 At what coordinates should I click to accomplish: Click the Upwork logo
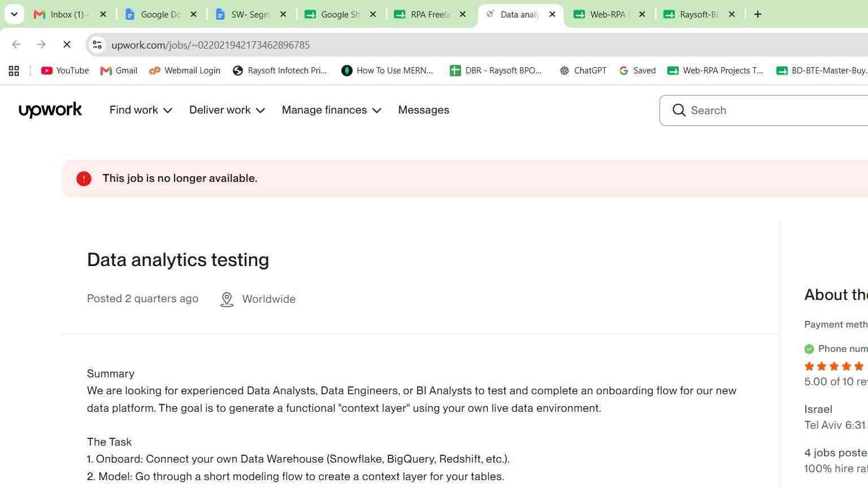[50, 110]
